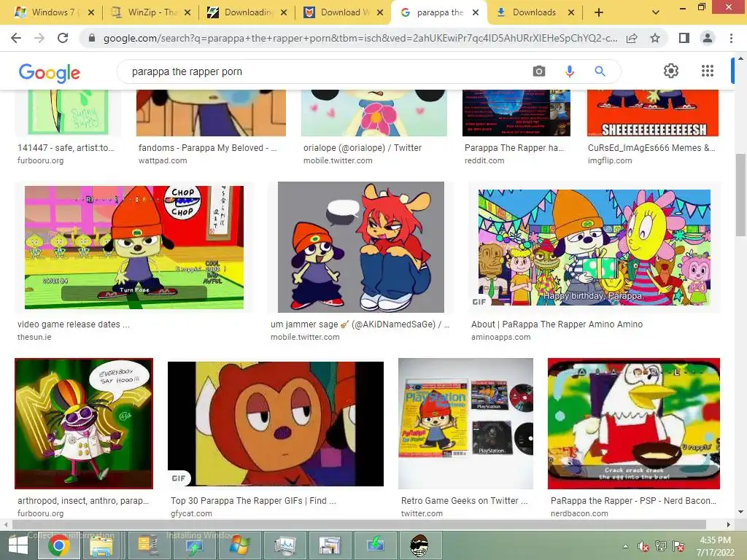Viewport: 747px width, 560px height.
Task: Run search with the magnifier icon
Action: coord(600,71)
